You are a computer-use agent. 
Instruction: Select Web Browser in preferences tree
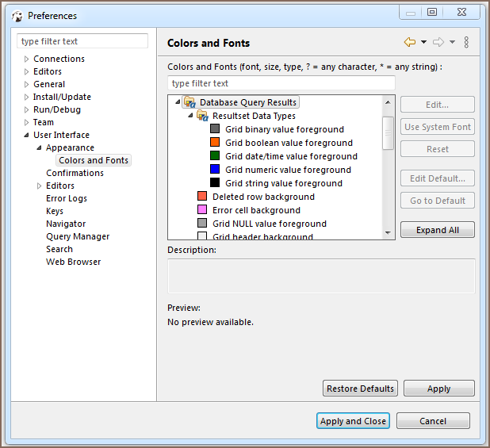click(x=73, y=262)
